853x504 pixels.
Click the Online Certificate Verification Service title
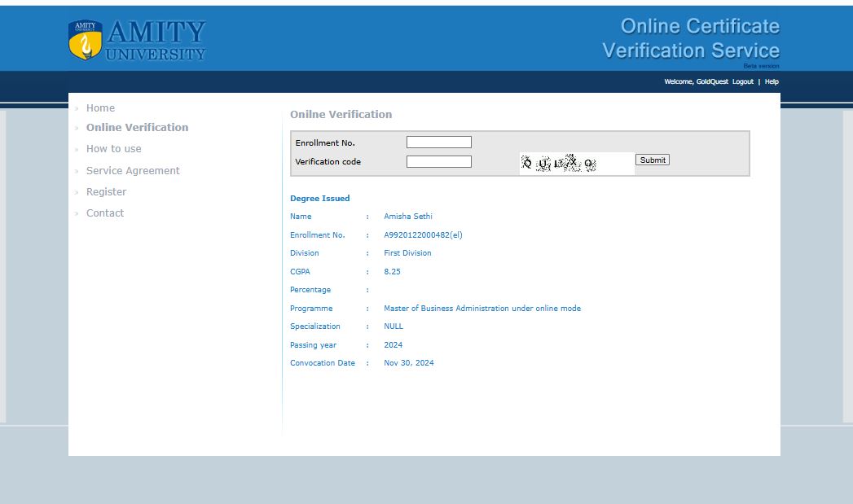coord(691,38)
